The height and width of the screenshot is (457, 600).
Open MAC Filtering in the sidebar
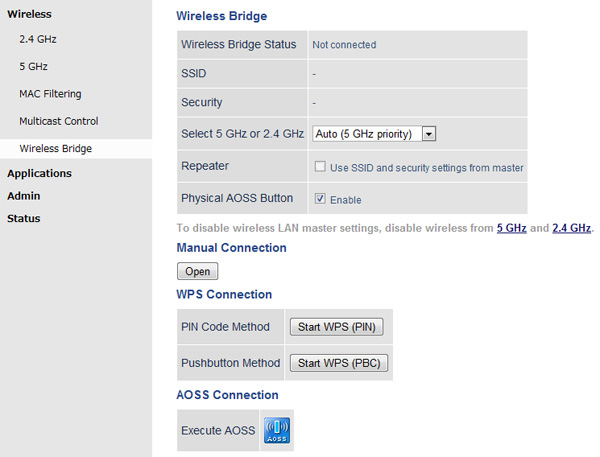tap(50, 94)
